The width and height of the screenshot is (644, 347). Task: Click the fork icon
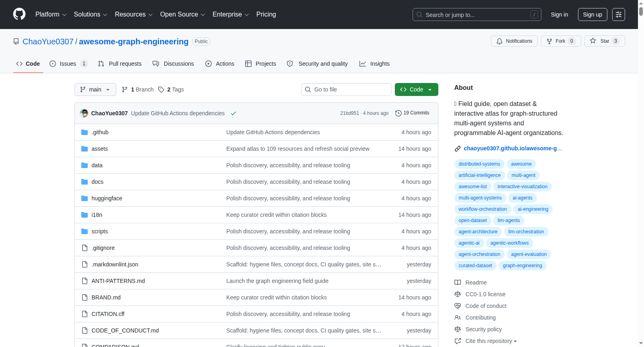[549, 41]
